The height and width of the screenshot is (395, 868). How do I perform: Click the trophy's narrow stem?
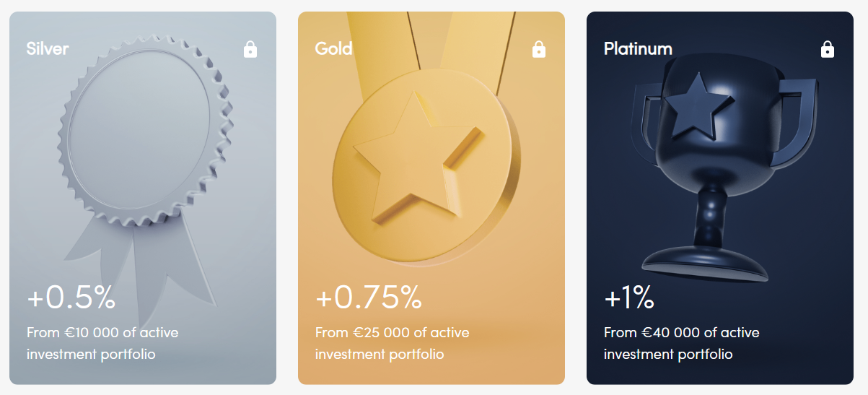pos(709,217)
